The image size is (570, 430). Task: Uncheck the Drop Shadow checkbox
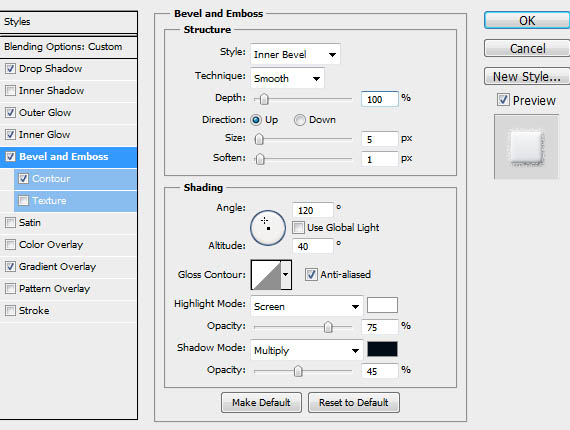pyautogui.click(x=11, y=68)
